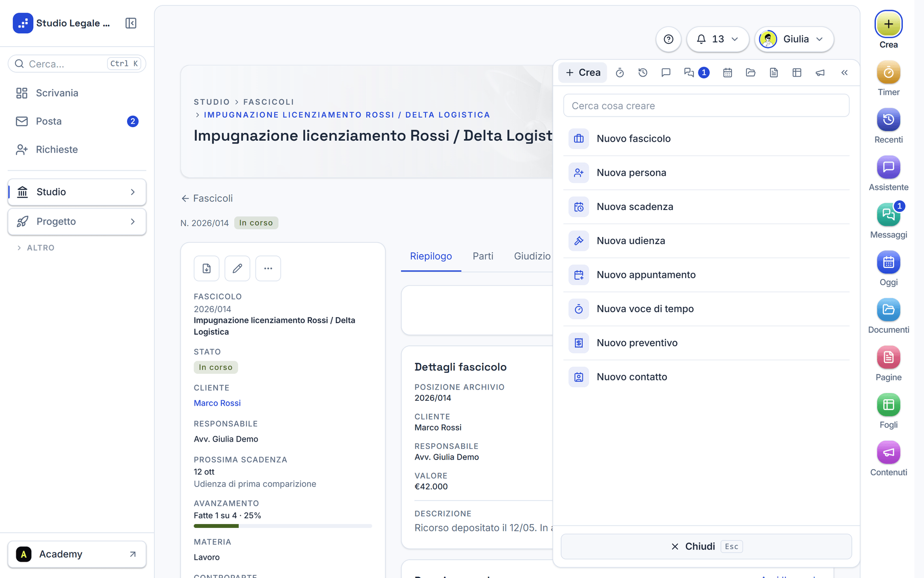Open the Marco Rossi client link
924x578 pixels.
[217, 403]
